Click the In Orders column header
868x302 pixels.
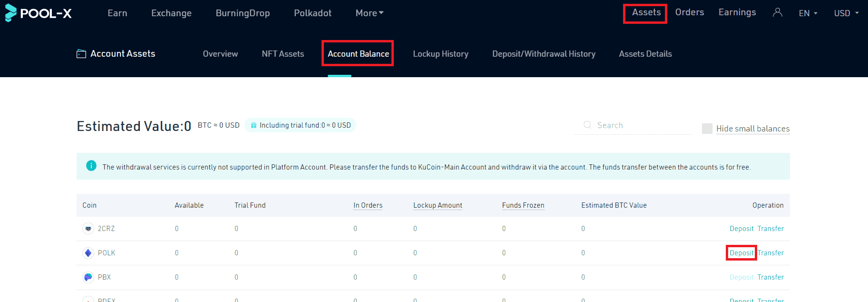368,205
